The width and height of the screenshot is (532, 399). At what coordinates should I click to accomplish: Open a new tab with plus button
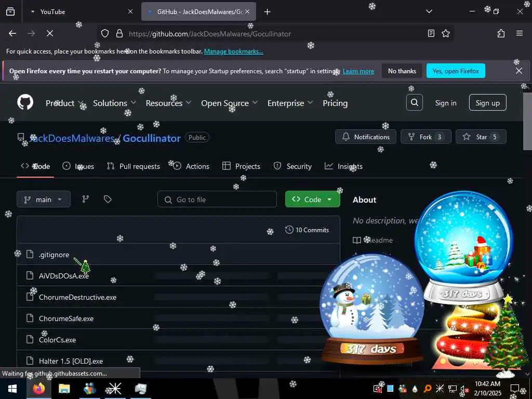click(x=267, y=12)
